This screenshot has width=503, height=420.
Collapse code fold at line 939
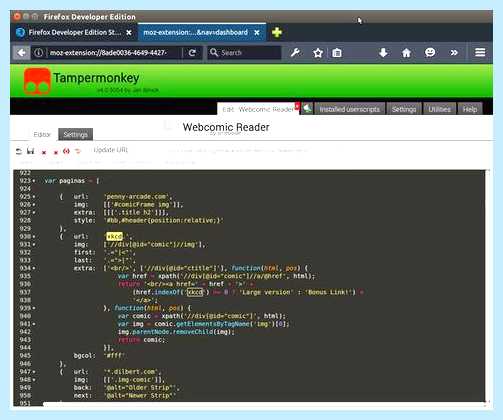point(34,308)
